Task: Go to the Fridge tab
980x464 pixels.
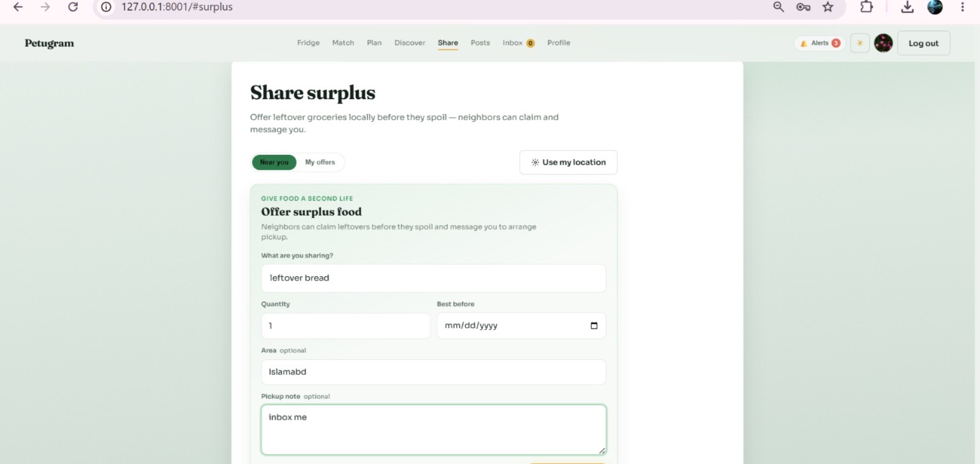Action: (x=308, y=43)
